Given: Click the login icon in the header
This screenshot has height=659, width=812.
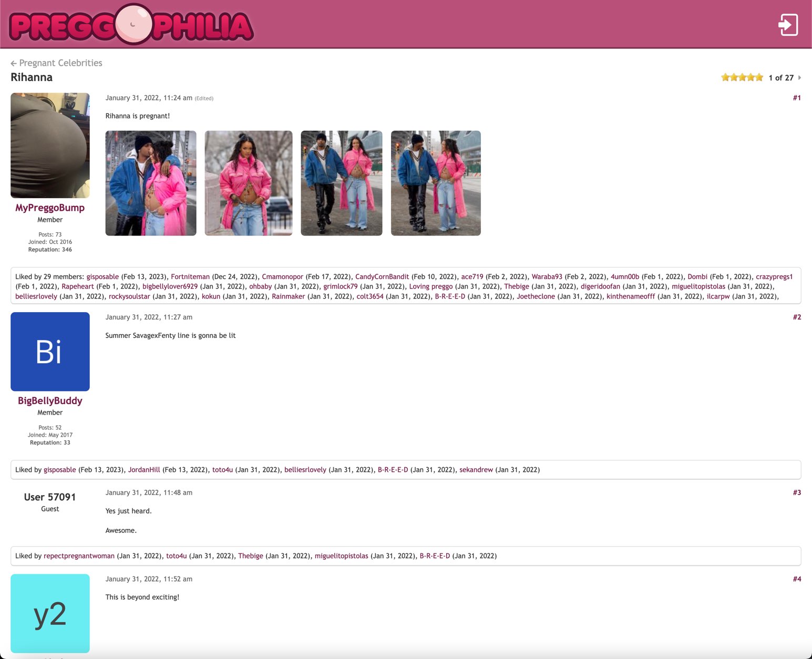Looking at the screenshot, I should [788, 25].
